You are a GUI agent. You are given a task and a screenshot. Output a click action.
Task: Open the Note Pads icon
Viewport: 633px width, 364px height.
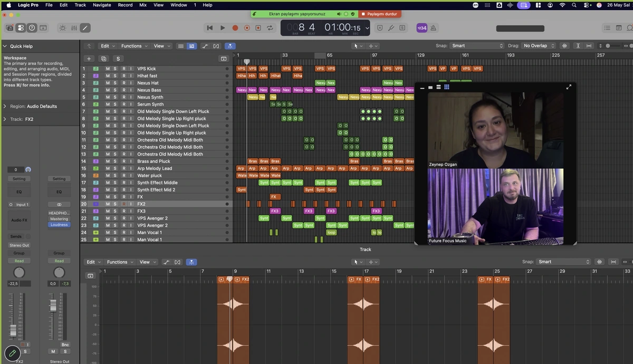618,27
